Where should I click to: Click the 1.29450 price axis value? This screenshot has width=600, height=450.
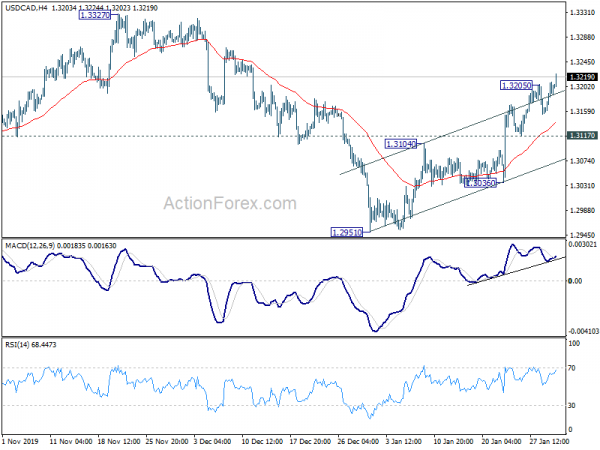pyautogui.click(x=582, y=235)
